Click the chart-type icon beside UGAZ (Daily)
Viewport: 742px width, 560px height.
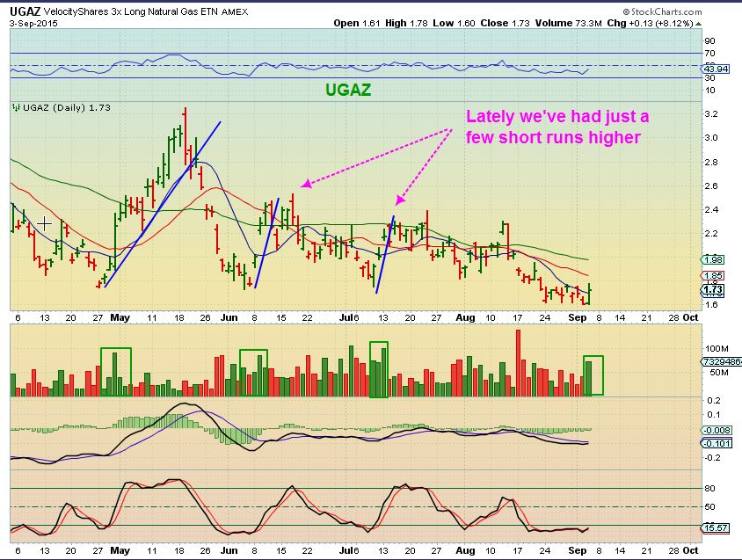tap(16, 107)
